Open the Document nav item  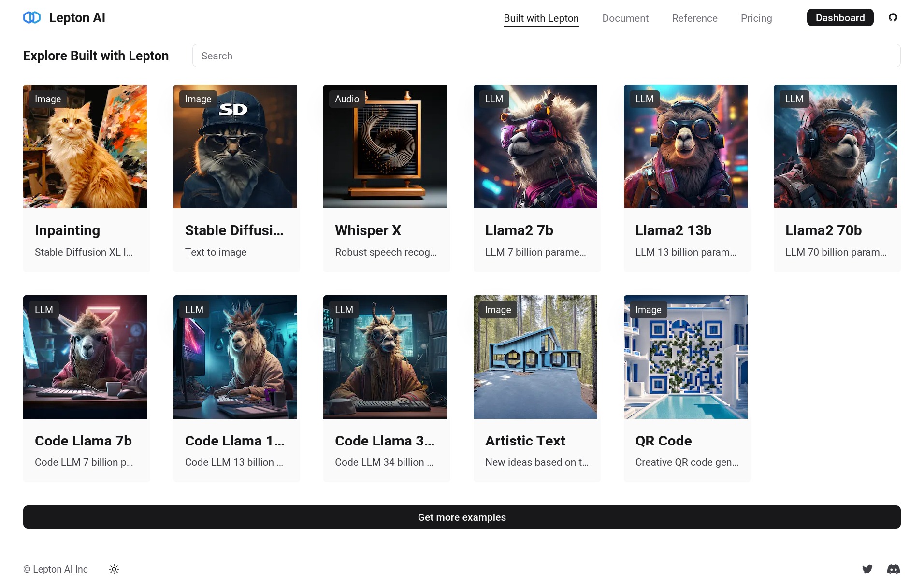(x=625, y=18)
